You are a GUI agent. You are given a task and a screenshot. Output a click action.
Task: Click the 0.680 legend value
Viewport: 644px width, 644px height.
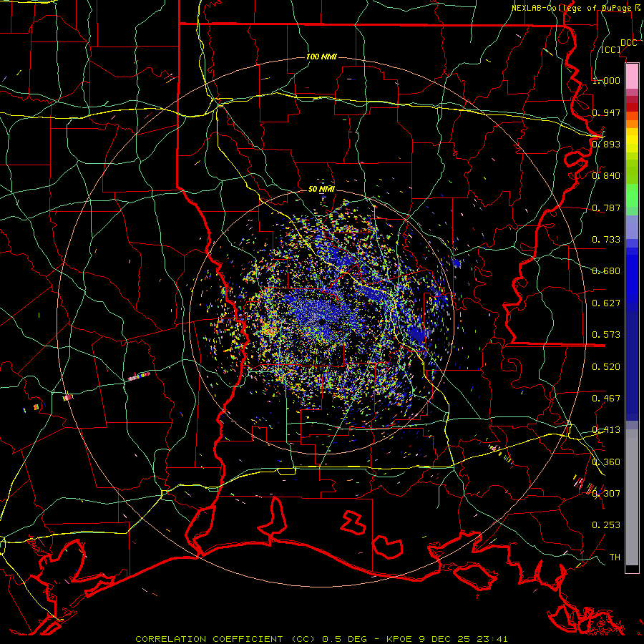coord(606,271)
